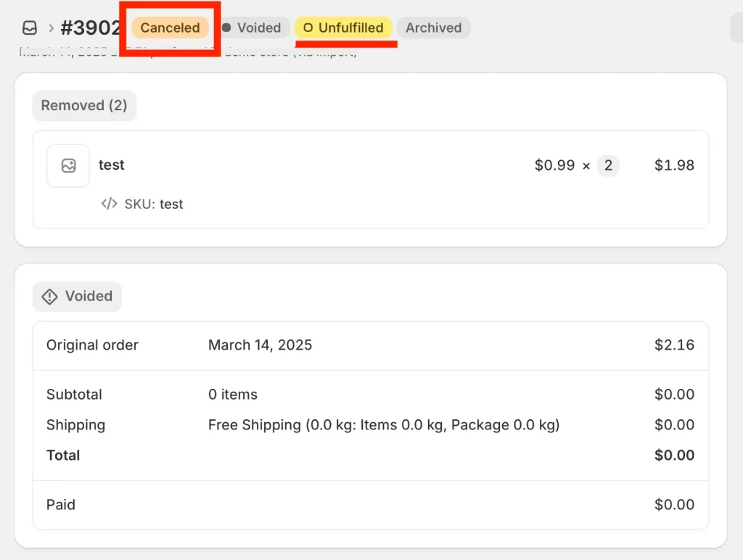
Task: Click the Paid amount $0.00
Action: [x=674, y=505]
